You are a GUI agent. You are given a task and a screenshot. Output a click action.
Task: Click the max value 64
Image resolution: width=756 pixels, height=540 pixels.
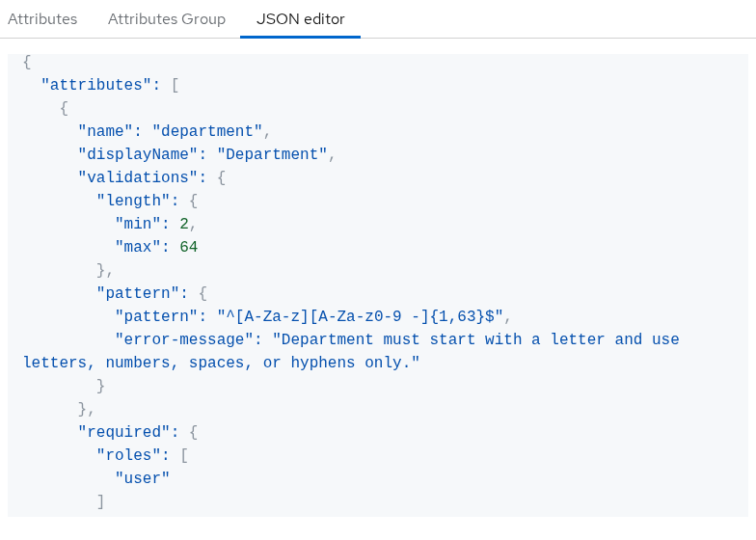tap(189, 247)
